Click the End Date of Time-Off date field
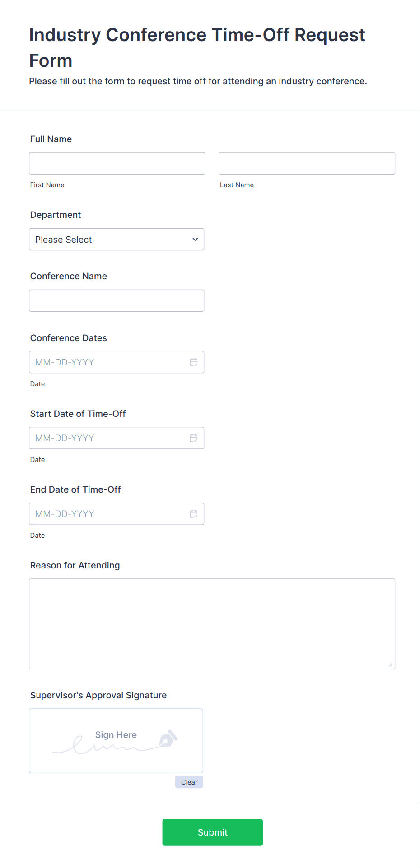Image resolution: width=420 pixels, height=868 pixels. 108,513
